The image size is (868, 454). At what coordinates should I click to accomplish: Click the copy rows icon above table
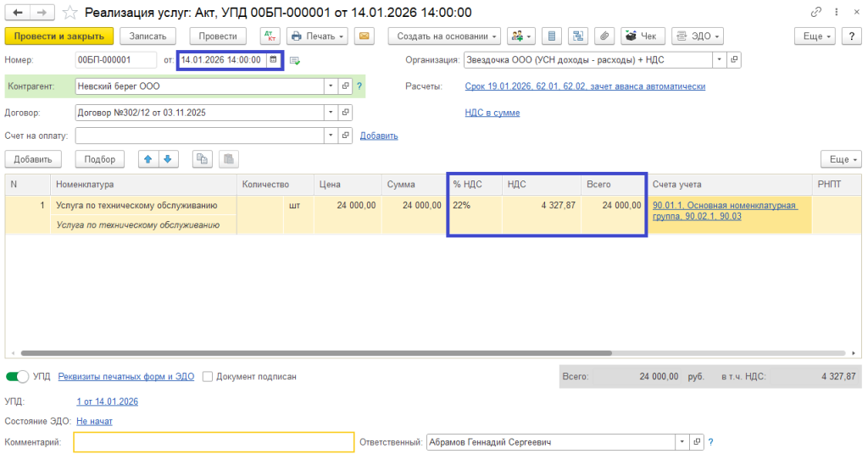[x=202, y=159]
